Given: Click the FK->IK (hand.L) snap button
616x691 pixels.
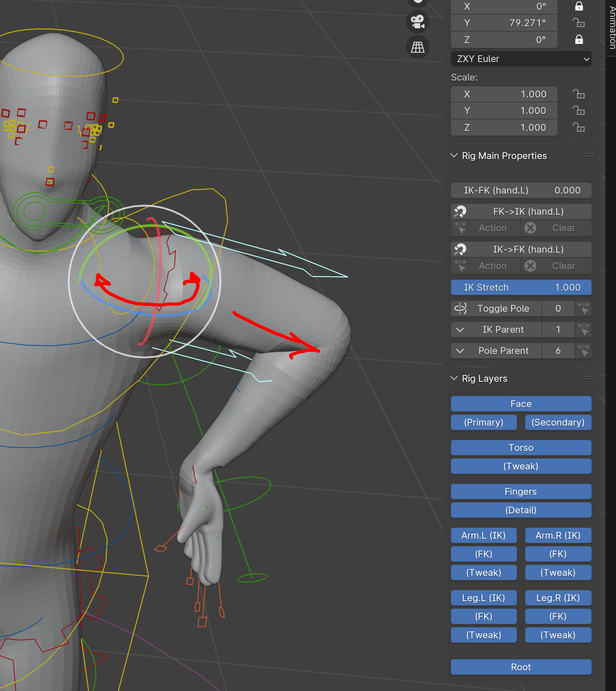Looking at the screenshot, I should click(521, 211).
